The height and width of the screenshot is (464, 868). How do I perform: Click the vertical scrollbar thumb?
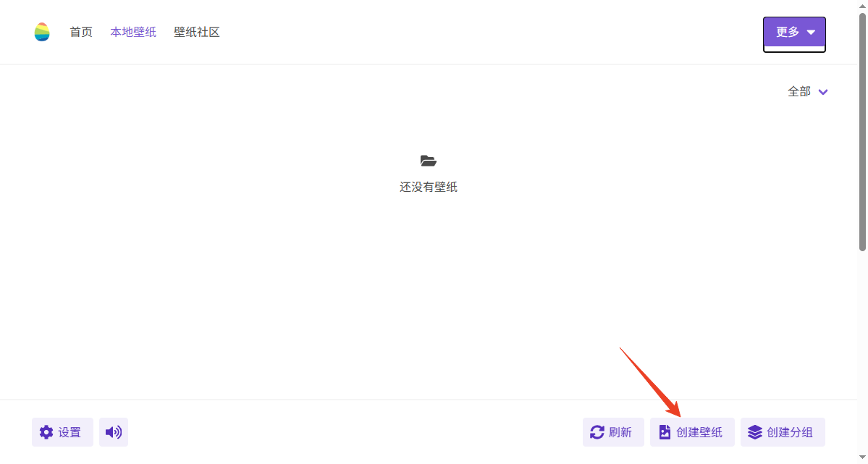point(862,132)
